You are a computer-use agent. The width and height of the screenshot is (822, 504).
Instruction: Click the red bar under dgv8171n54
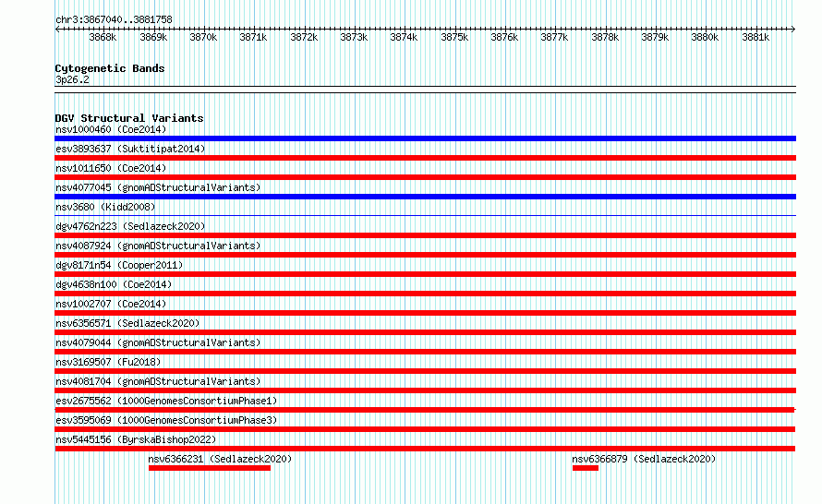pyautogui.click(x=425, y=274)
